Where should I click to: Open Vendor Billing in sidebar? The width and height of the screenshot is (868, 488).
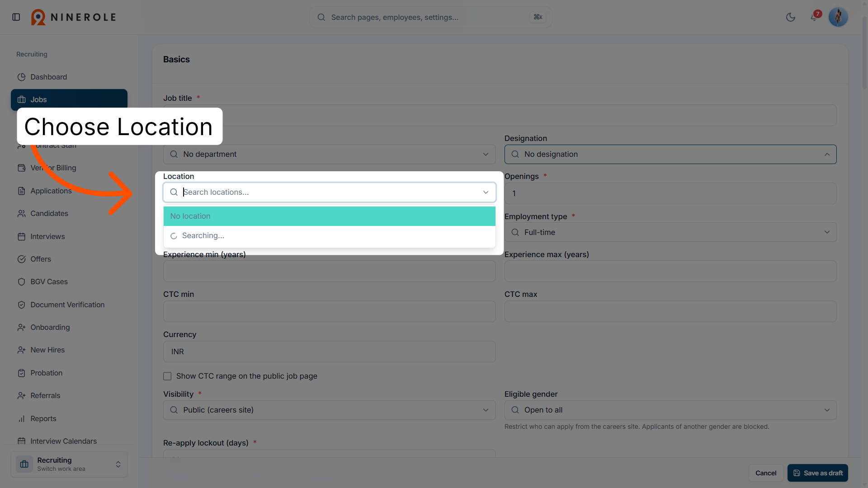pyautogui.click(x=69, y=168)
